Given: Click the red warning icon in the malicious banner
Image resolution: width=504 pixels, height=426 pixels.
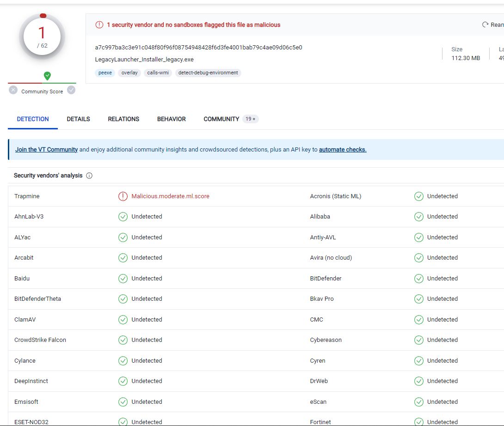Looking at the screenshot, I should pos(99,25).
